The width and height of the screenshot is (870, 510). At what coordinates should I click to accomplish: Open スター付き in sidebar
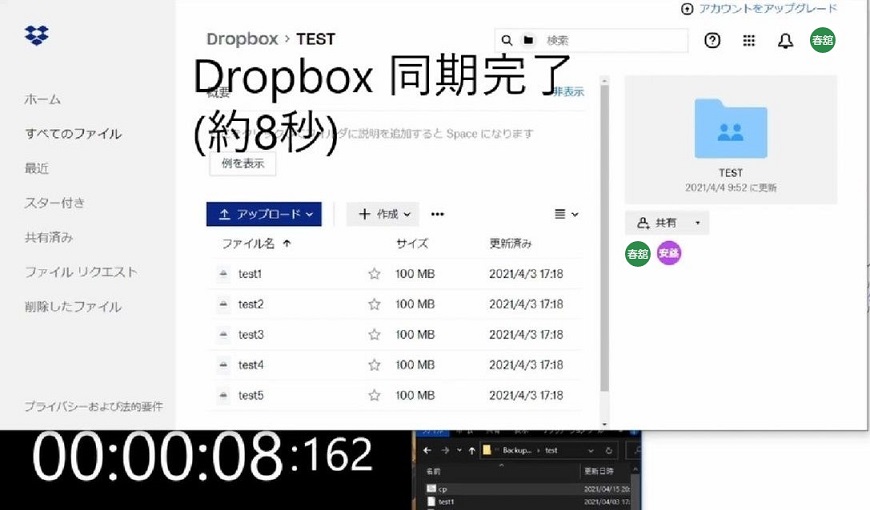(x=54, y=203)
